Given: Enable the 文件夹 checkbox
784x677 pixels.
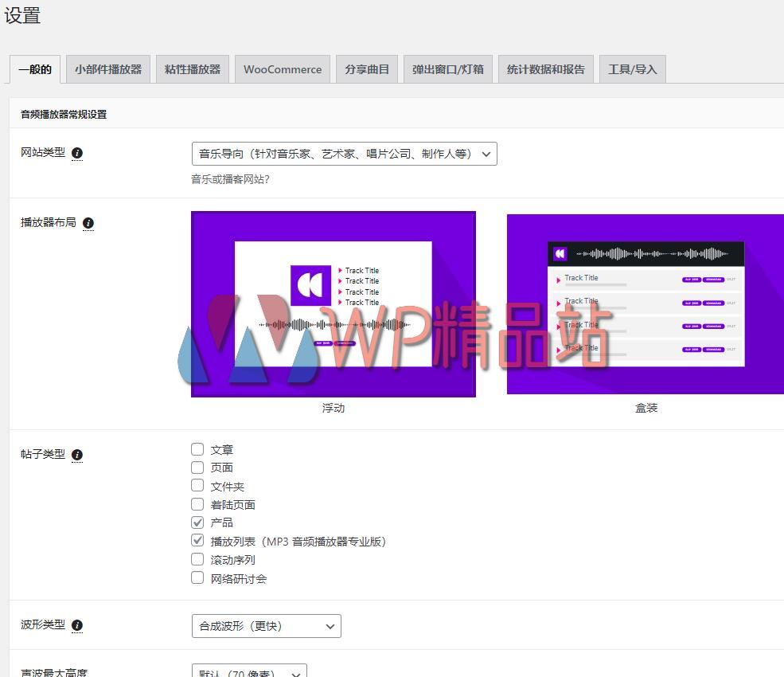Looking at the screenshot, I should (197, 485).
